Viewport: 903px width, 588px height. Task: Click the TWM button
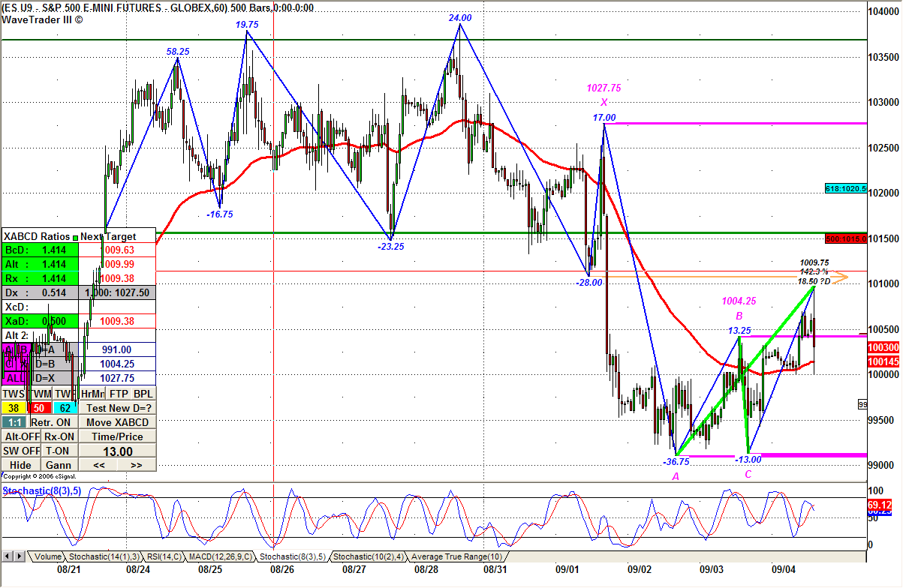tap(41, 394)
